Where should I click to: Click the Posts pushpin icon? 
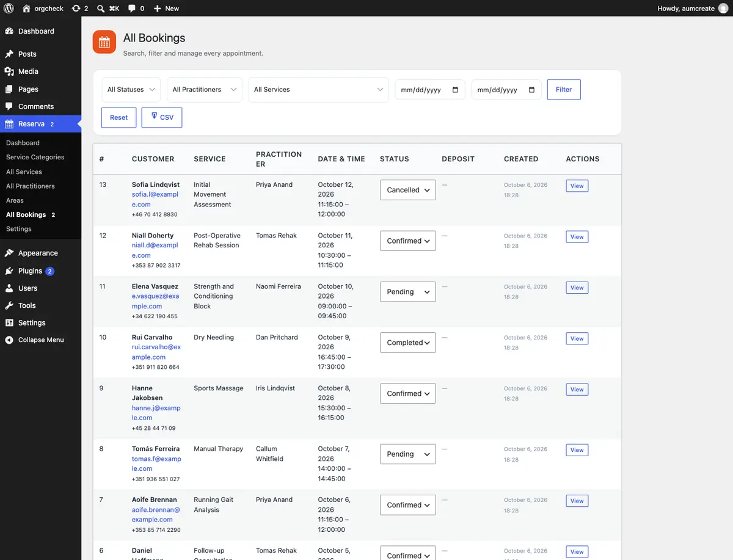(9, 54)
